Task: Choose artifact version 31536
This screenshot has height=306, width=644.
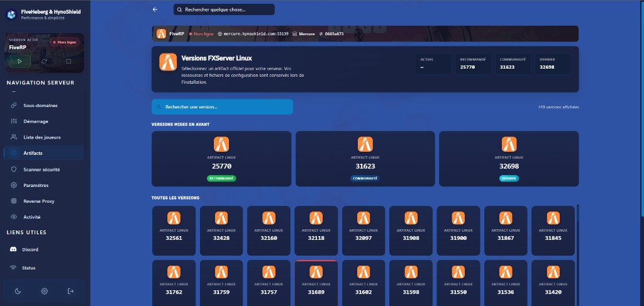Action: point(506,283)
